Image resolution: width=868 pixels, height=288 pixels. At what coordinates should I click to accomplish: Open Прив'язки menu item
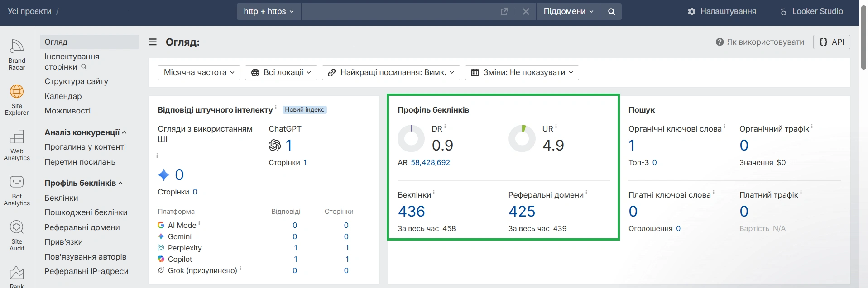click(63, 242)
